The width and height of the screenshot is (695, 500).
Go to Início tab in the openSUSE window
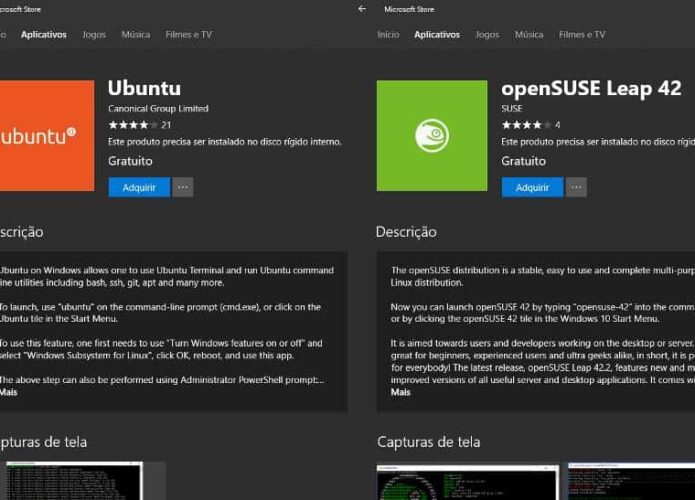click(x=388, y=35)
